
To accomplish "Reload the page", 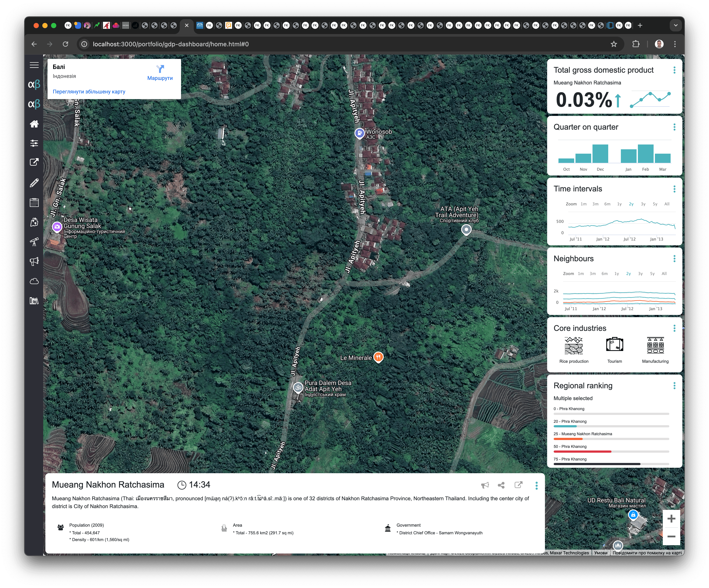I will (65, 44).
